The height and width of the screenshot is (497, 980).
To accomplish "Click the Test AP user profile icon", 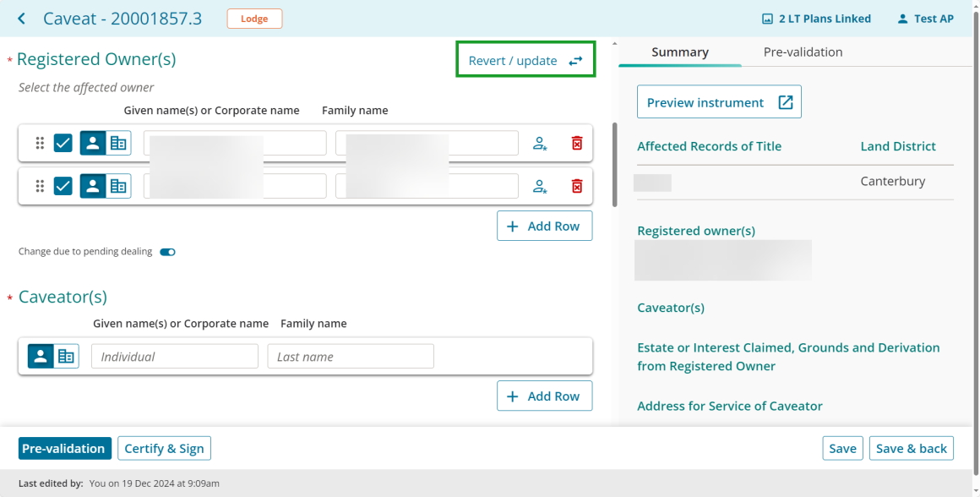I will click(902, 19).
